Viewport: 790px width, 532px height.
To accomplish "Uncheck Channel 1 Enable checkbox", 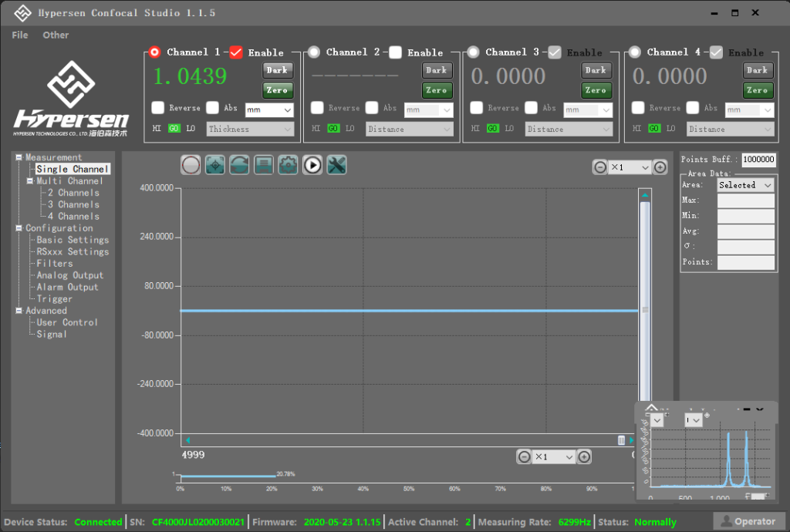I will tap(236, 52).
